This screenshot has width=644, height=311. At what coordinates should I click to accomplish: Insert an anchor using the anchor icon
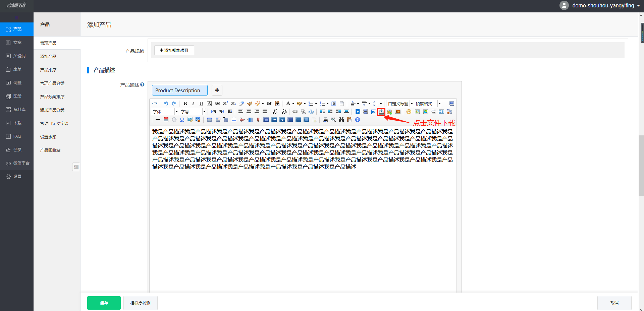coord(311,112)
